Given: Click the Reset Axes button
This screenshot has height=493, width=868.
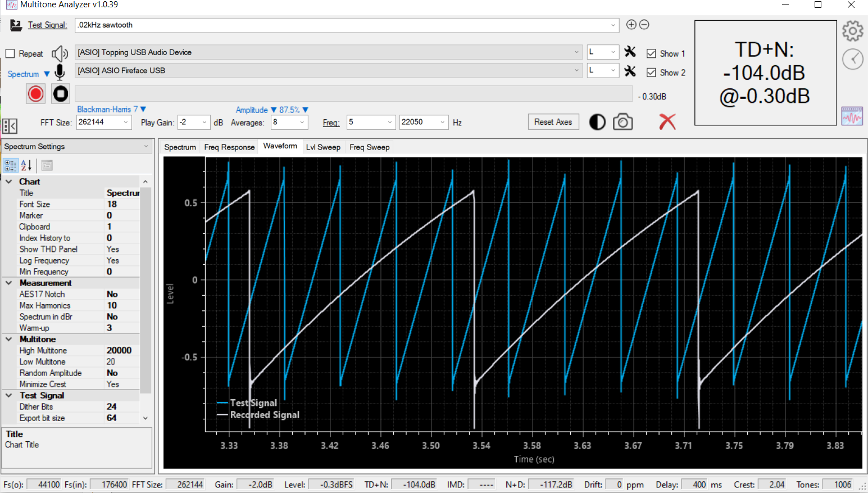Looking at the screenshot, I should coord(553,122).
